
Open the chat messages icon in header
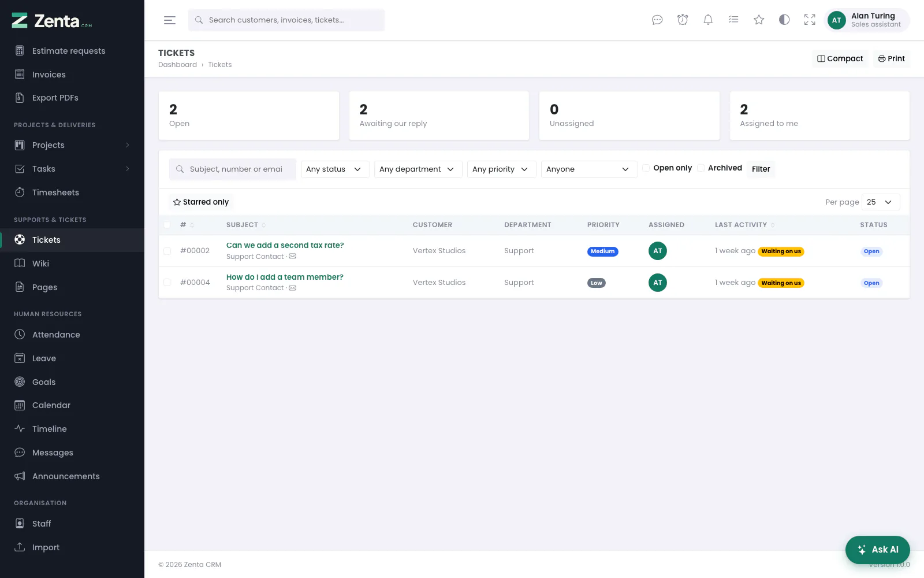[657, 20]
